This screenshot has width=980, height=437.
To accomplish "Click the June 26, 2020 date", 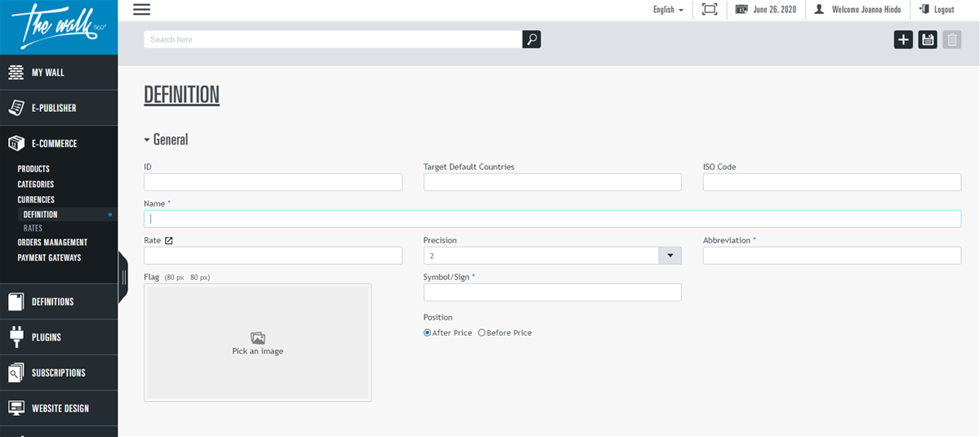I will (775, 9).
